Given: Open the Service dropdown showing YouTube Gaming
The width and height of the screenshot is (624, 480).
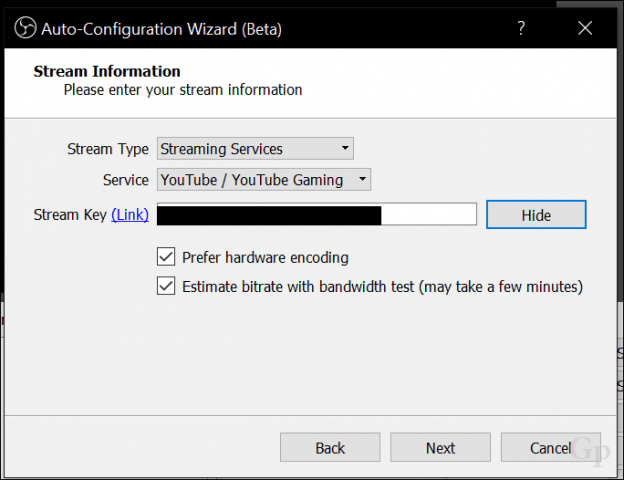Looking at the screenshot, I should (264, 180).
